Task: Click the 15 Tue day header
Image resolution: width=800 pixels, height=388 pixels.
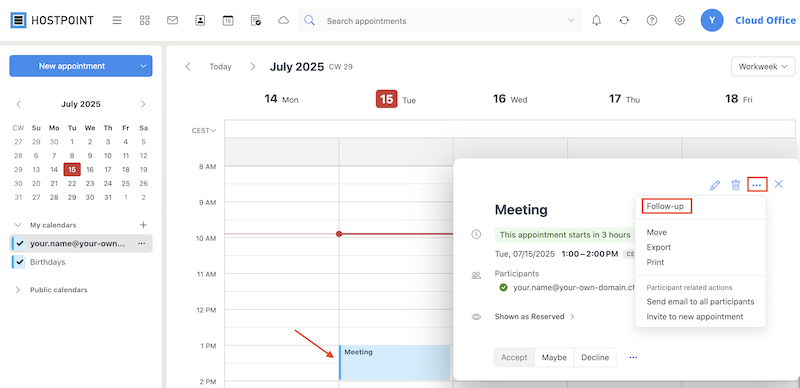Action: coord(396,99)
